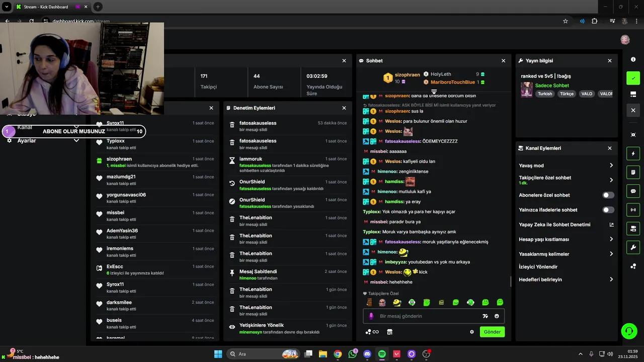The image size is (644, 362).
Task: Open the shop icon below chat input
Action: [x=389, y=332]
